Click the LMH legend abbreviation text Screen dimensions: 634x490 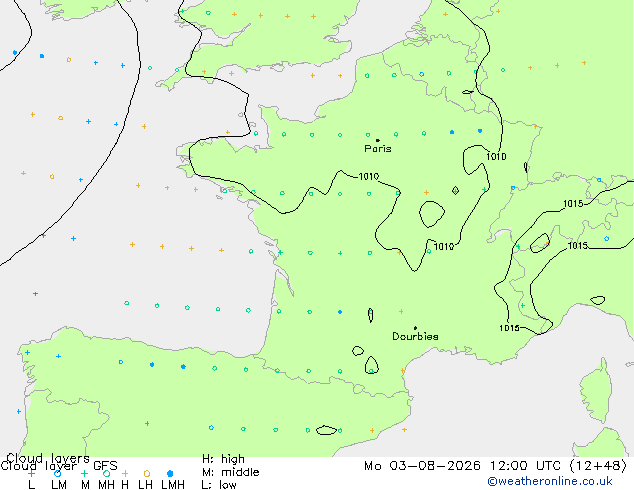173,485
